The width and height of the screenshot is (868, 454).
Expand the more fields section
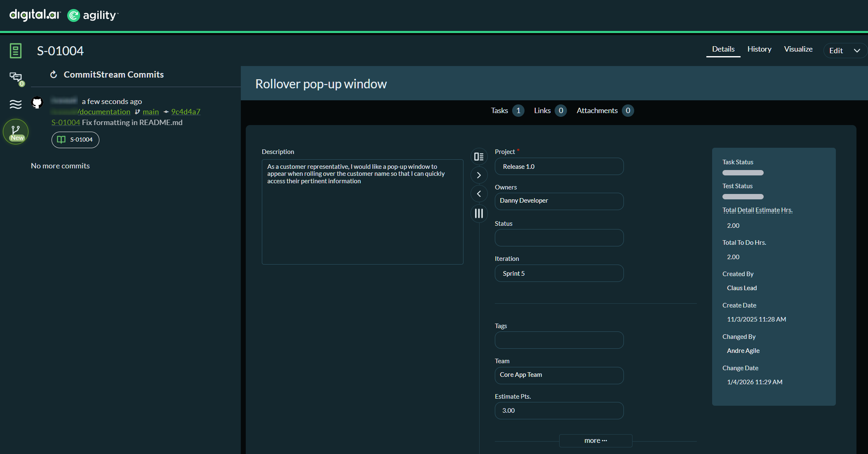595,440
